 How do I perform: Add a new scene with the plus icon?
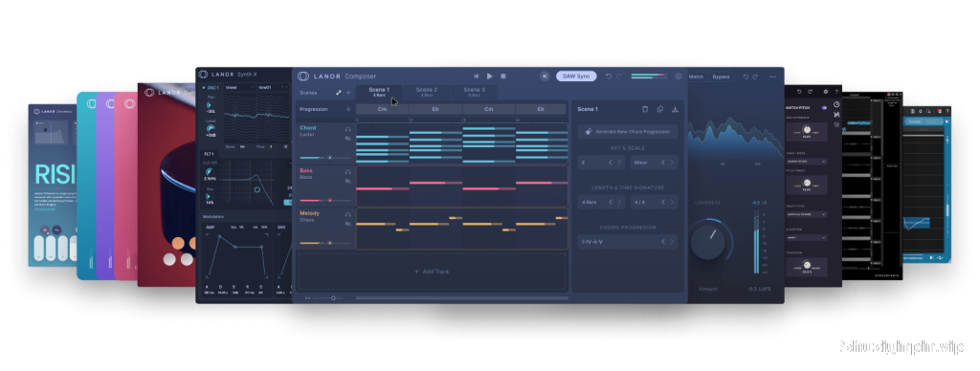[348, 93]
